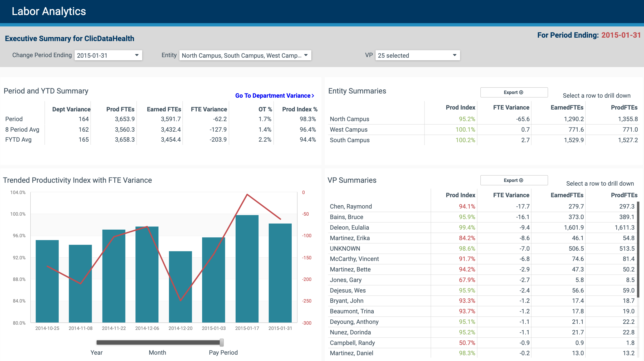Screen dimensions: 644x361
Task: Click the Labor Analytics title
Action: click(49, 11)
